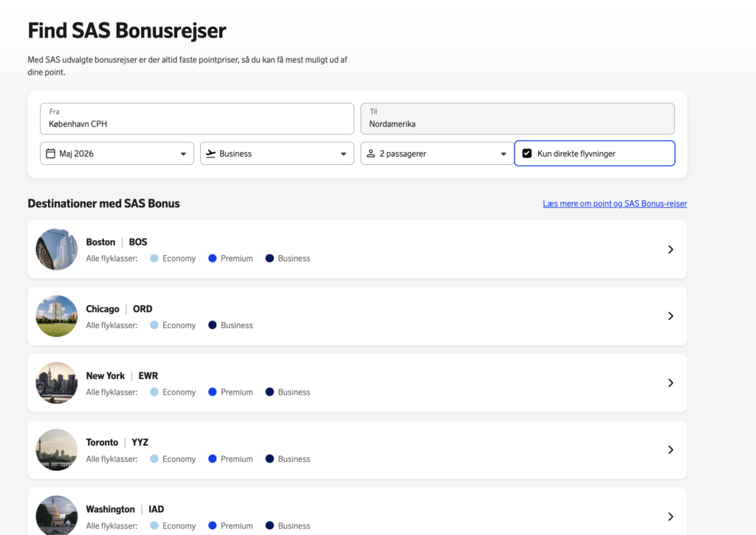Screen dimensions: 756x535
Task: Click the chevron arrow on Chicago row
Action: coord(670,316)
